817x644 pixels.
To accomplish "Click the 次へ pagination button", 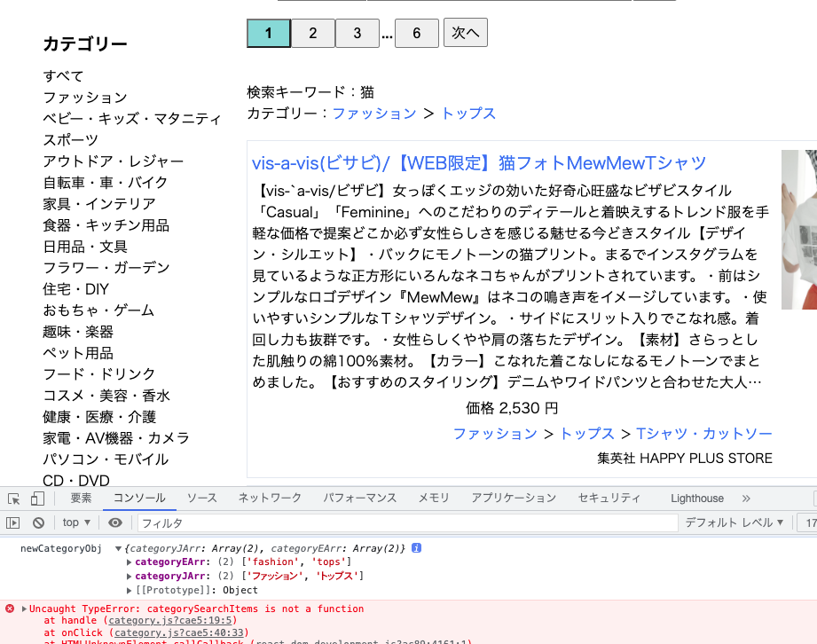I will click(x=465, y=32).
